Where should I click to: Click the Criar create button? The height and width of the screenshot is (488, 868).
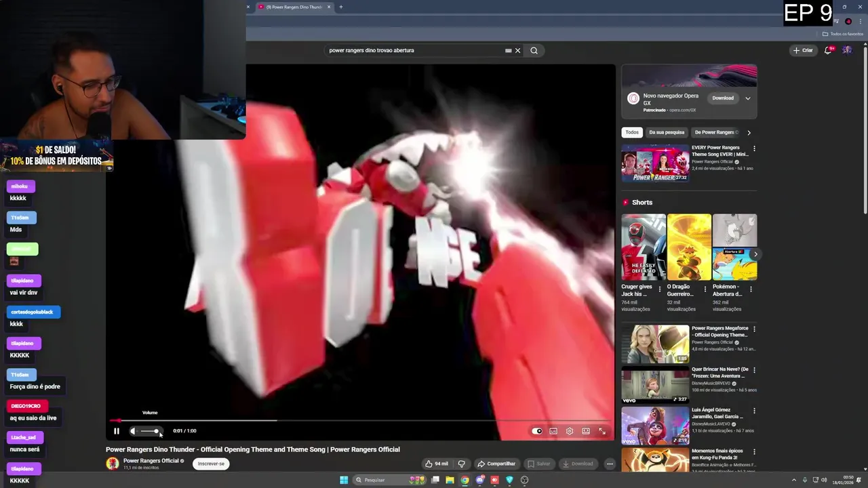point(803,50)
